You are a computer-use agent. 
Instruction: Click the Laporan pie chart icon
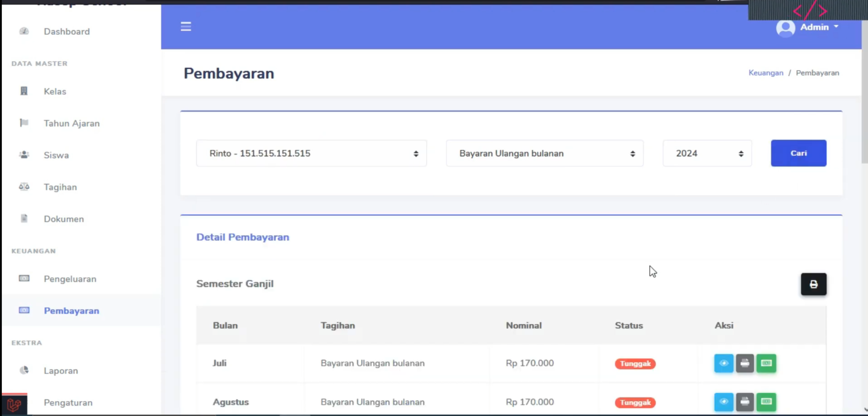point(24,370)
